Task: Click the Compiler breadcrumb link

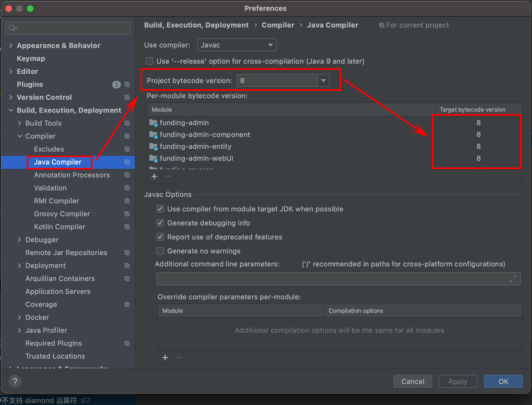Action: coord(278,25)
